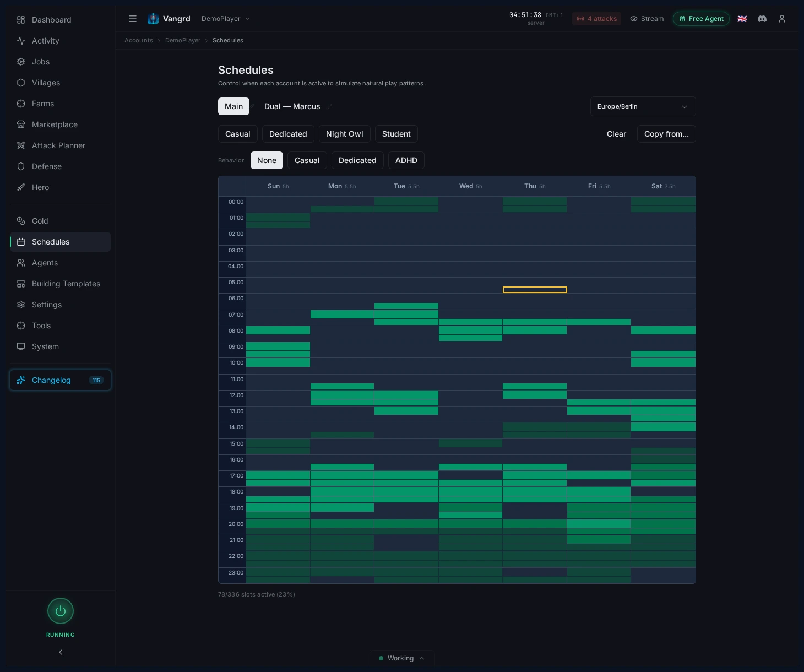Viewport: 804px width, 672px height.
Task: Open the Attack Planner section
Action: (x=58, y=145)
